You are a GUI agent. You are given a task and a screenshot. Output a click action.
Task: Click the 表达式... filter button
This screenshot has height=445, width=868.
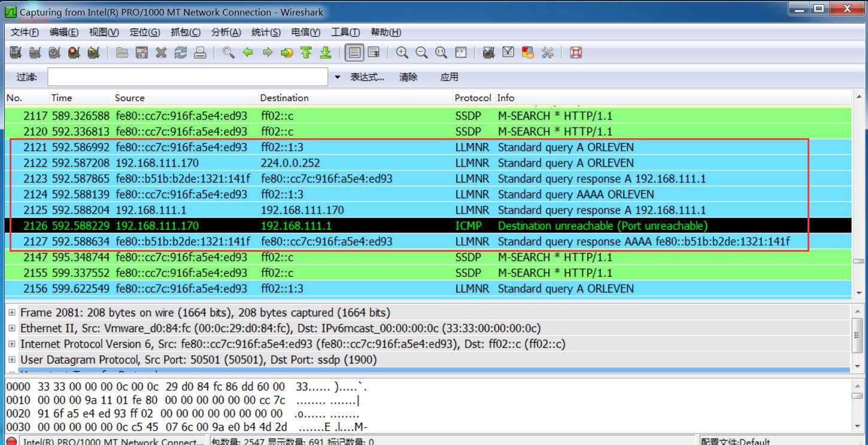coord(367,77)
